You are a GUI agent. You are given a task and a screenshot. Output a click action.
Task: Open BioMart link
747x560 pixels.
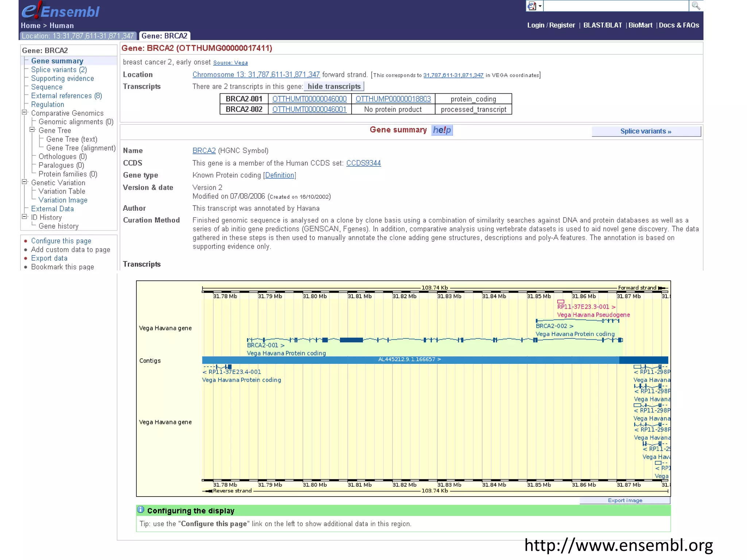(640, 25)
